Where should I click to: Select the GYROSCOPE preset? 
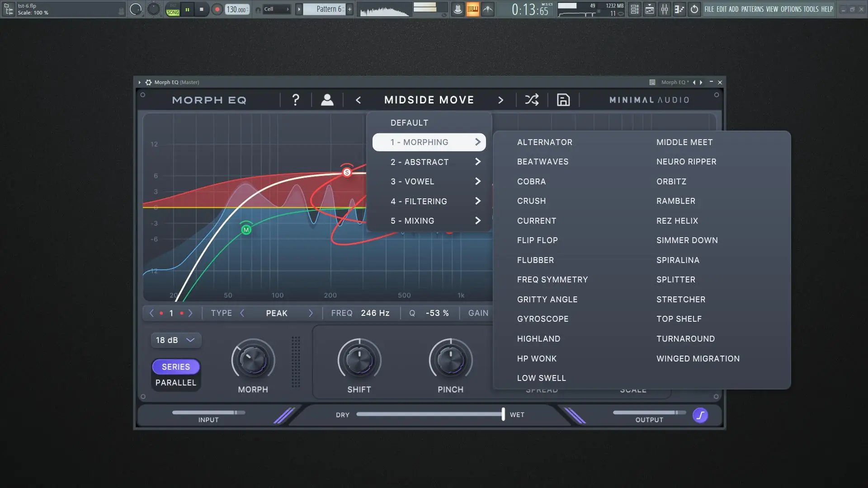tap(542, 319)
